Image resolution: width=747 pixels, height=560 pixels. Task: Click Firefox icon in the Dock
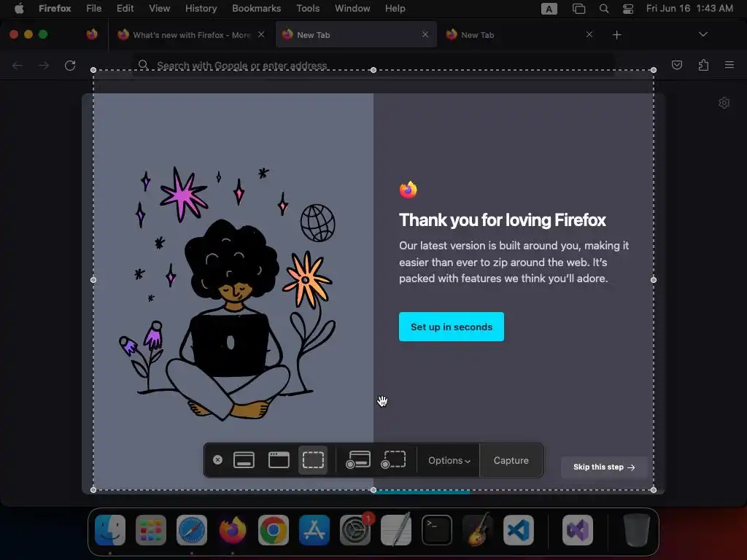tap(233, 530)
